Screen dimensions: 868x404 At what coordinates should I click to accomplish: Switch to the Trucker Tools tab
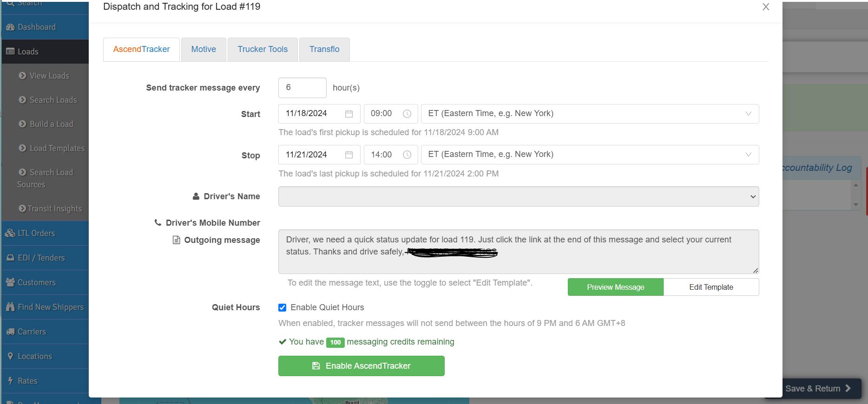263,49
